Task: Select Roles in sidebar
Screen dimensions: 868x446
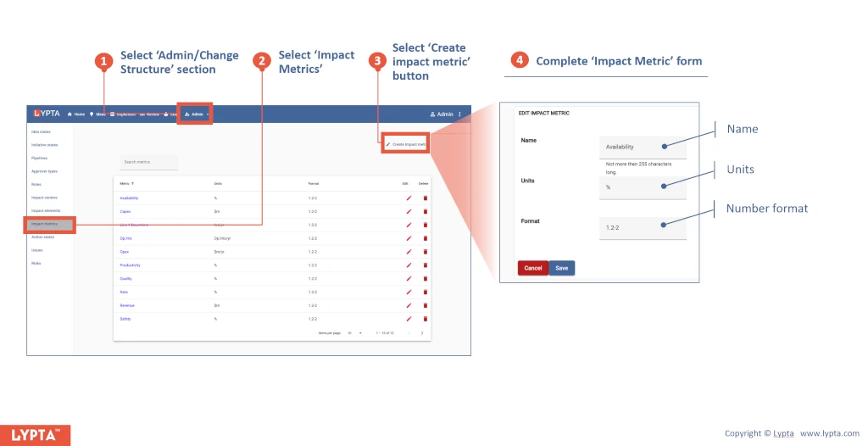Action: coord(36,185)
